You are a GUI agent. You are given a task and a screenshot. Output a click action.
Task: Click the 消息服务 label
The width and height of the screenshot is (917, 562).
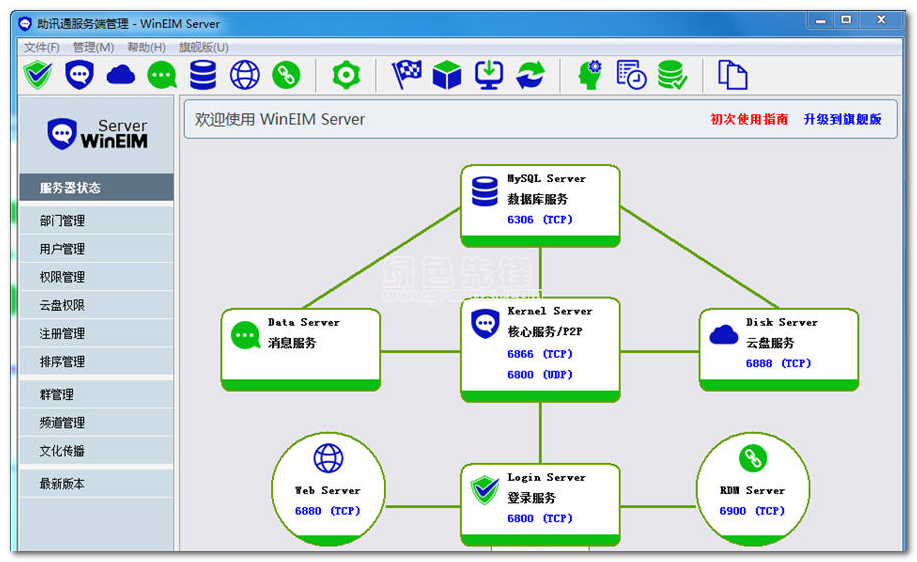292,343
